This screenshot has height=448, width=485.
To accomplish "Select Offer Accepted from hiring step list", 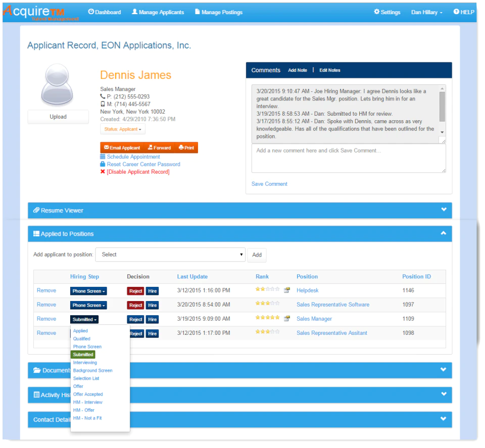I will click(x=88, y=394).
